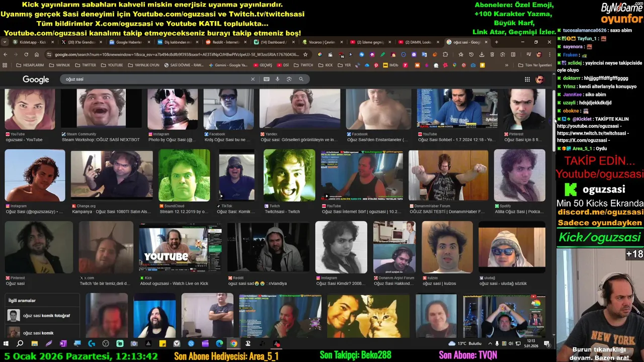Open the on-screen keyboard in search box
644x362 pixels.
266,79
